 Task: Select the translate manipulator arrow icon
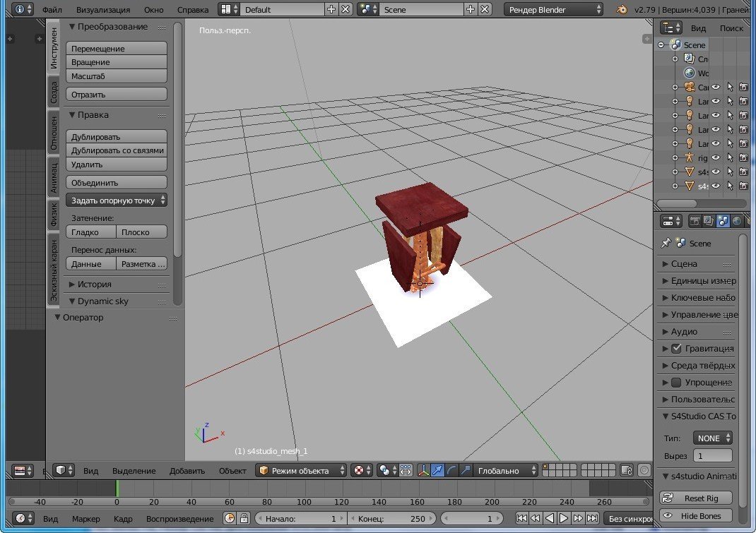[x=437, y=470]
